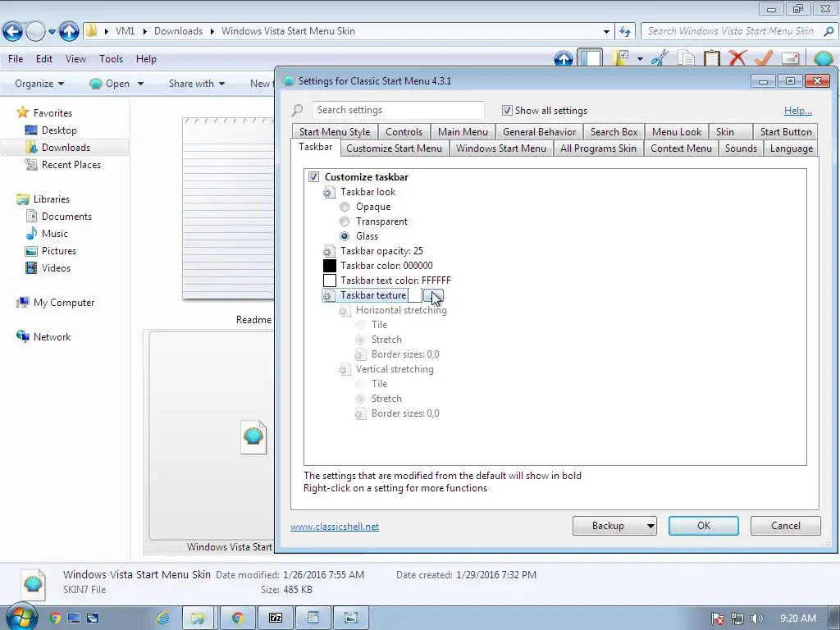
Task: Toggle the Show all settings checkbox
Action: pos(507,111)
